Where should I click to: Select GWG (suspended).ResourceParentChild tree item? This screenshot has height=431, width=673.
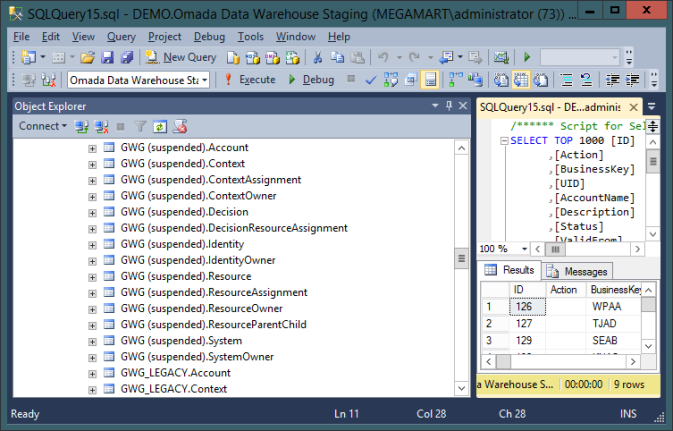(213, 325)
